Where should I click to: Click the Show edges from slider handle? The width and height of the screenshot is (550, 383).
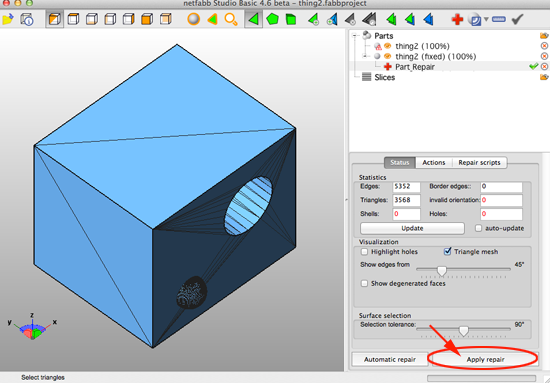[442, 271]
